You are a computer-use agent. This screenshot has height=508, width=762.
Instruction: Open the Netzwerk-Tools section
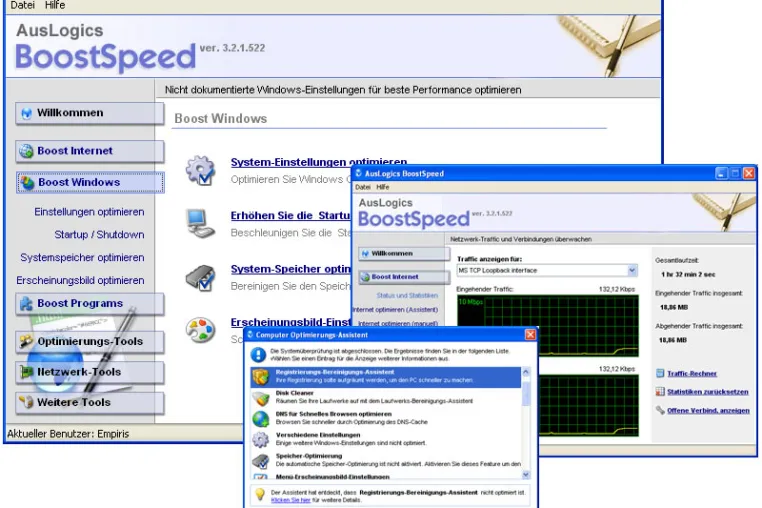pos(89,372)
